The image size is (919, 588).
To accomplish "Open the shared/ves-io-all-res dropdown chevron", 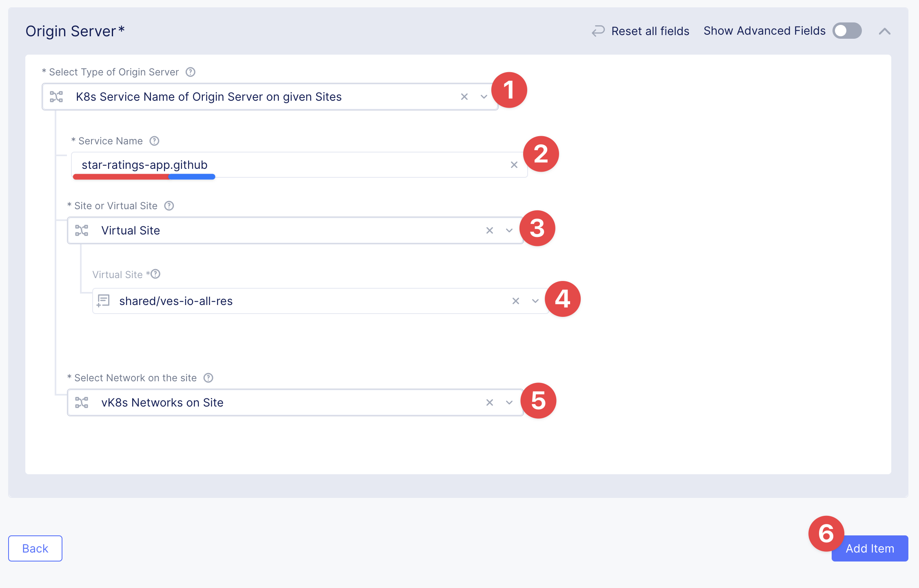I will (535, 301).
